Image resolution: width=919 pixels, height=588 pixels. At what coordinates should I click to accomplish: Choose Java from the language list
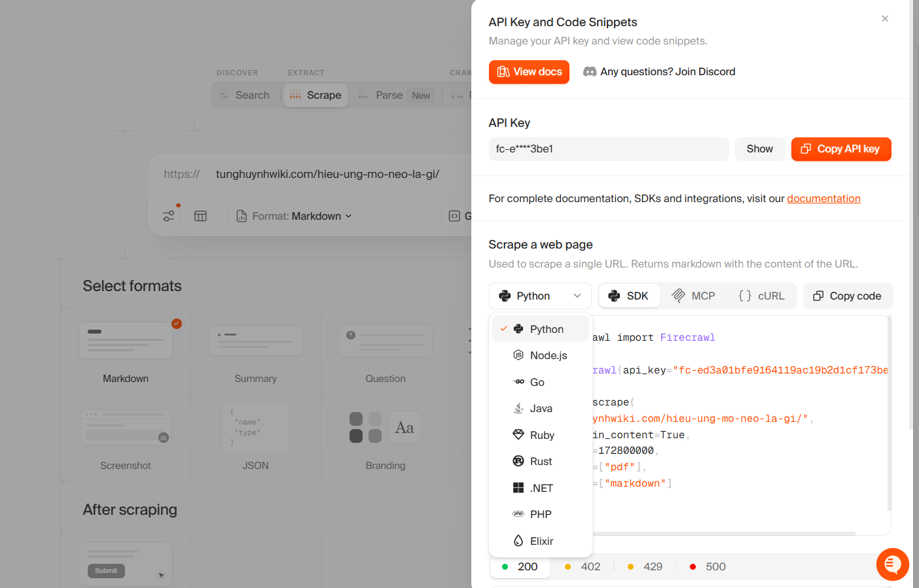541,408
